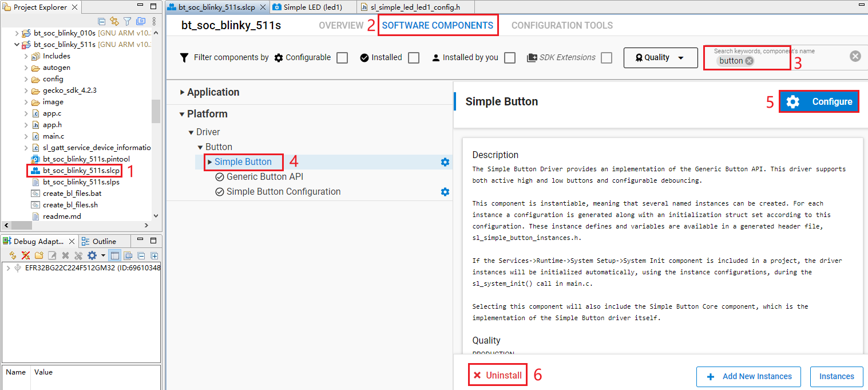Tick the SDK Extensions checkbox
The width and height of the screenshot is (868, 390).
(x=607, y=58)
